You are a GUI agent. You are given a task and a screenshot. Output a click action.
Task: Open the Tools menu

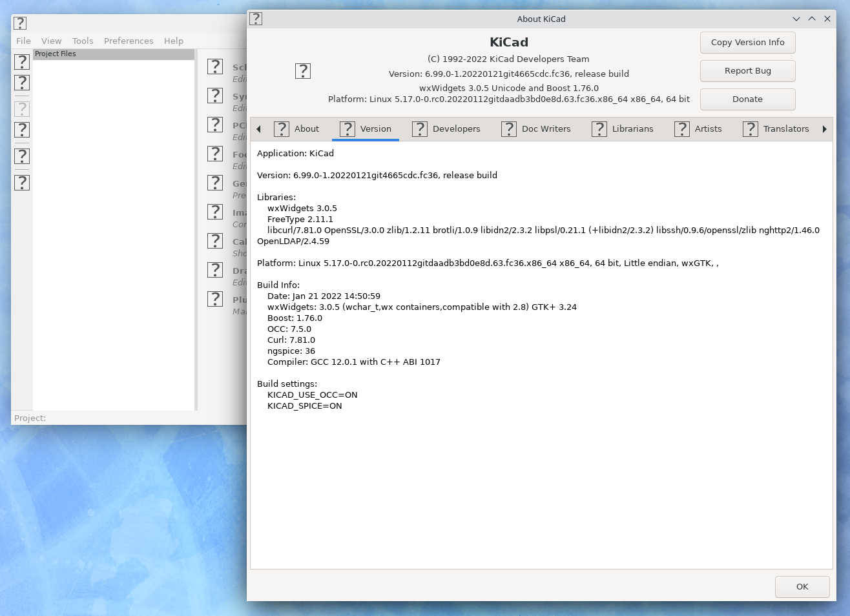point(83,41)
